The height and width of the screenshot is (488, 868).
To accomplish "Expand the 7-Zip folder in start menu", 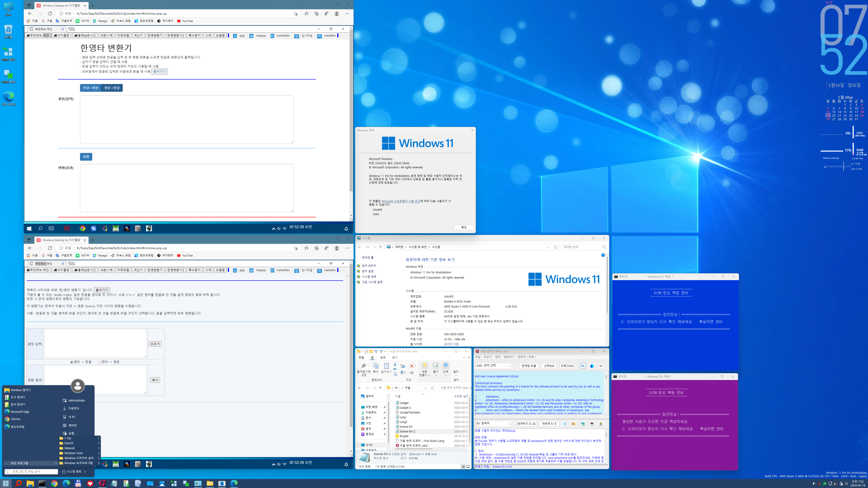I will coord(80,438).
